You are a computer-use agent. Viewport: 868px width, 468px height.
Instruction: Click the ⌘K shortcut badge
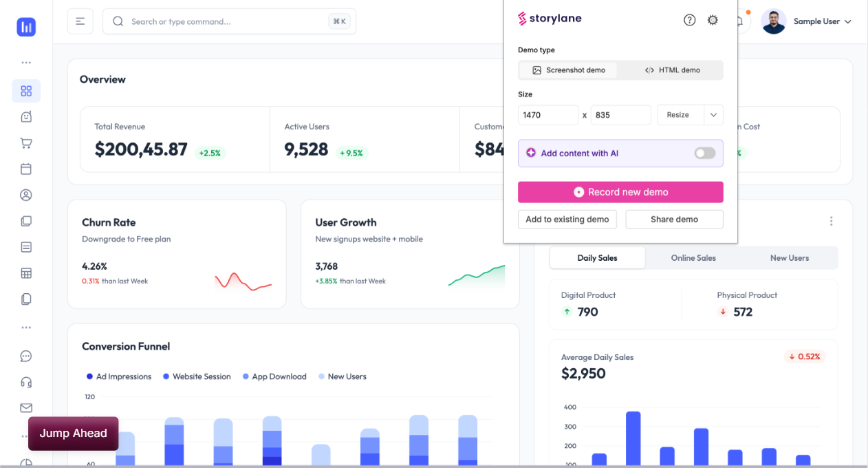339,21
